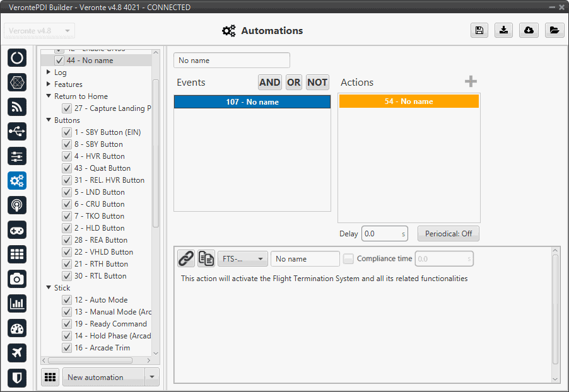Click the airplane icon in the sidebar

pos(17,353)
